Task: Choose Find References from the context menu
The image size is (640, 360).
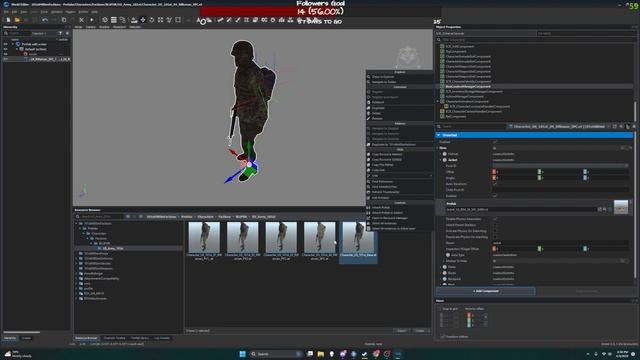Action: [400, 181]
